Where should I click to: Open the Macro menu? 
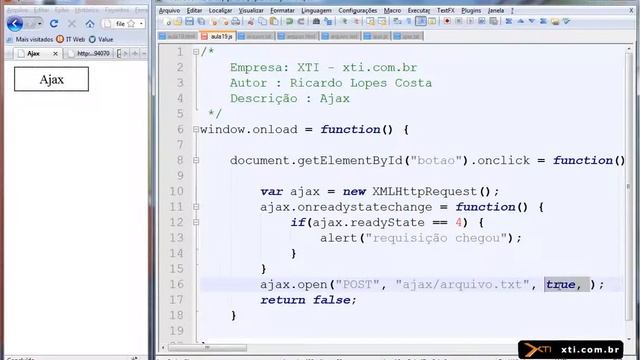point(393,10)
